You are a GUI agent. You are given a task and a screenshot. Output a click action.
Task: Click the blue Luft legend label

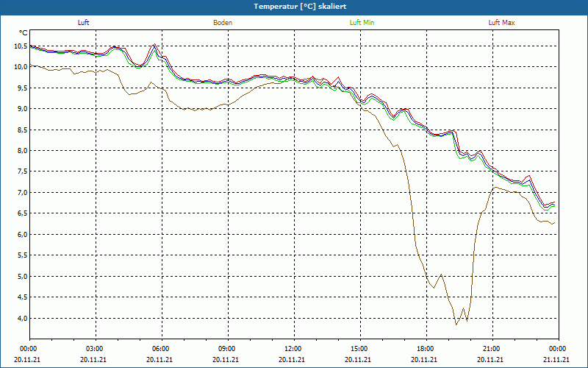83,23
